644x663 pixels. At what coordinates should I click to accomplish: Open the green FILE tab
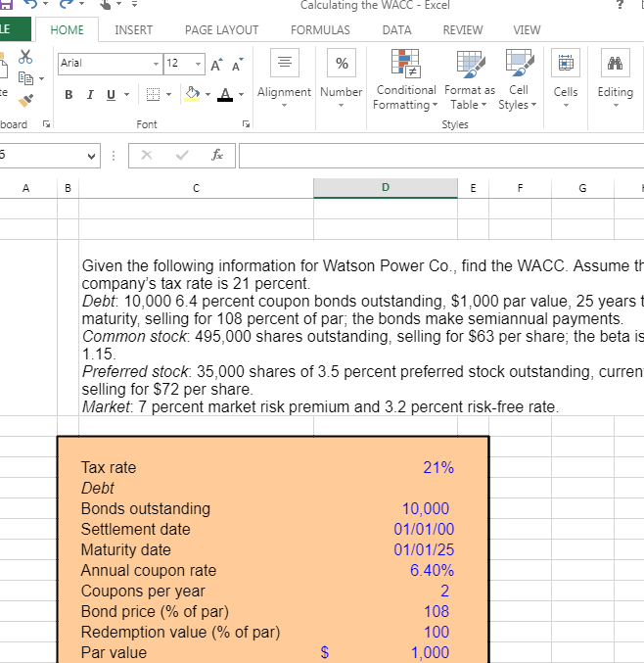(x=16, y=29)
